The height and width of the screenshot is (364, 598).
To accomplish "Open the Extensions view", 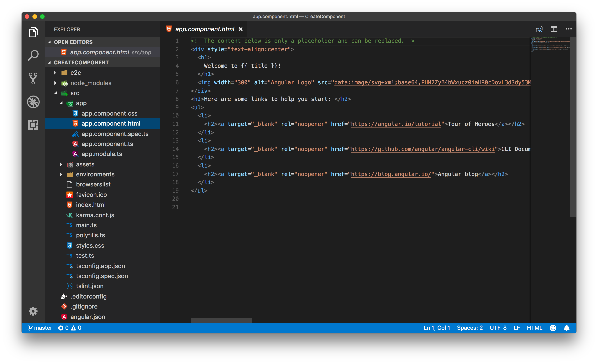I will 33,125.
